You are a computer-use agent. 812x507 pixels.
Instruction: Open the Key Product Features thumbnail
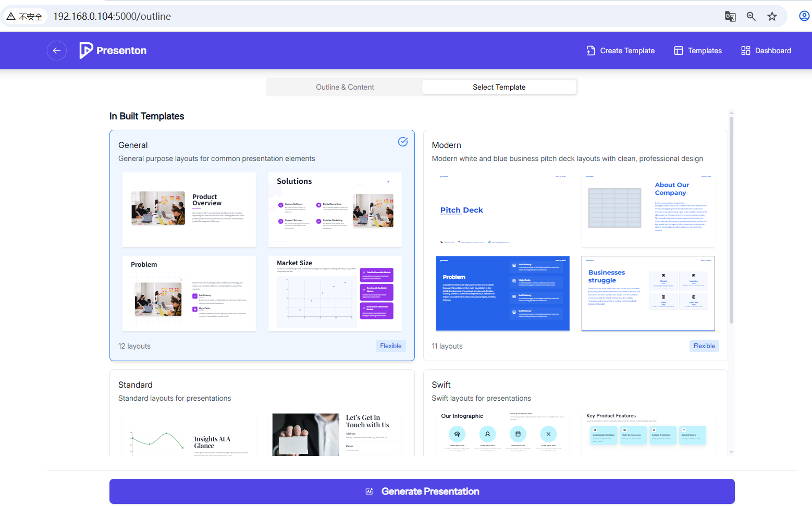point(648,435)
